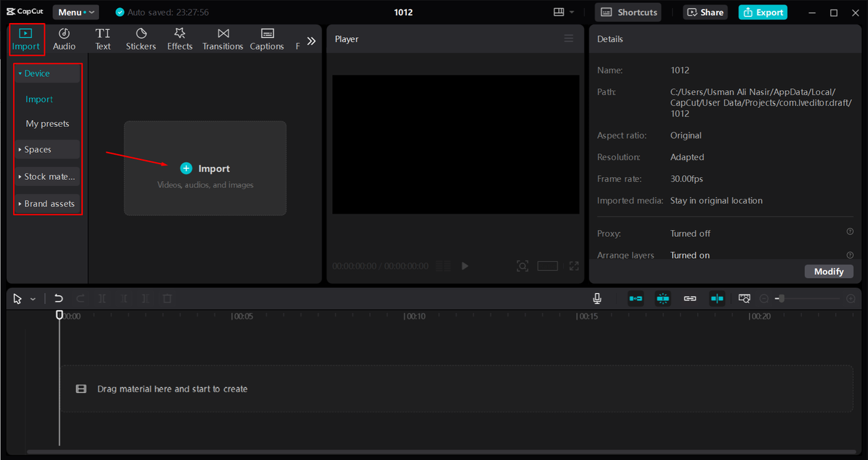Viewport: 868px width, 460px height.
Task: Click the timeline playhead marker
Action: pyautogui.click(x=60, y=315)
